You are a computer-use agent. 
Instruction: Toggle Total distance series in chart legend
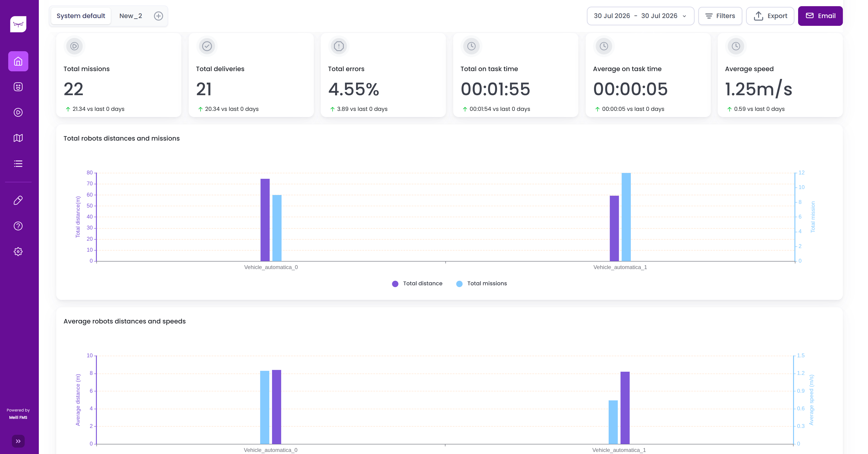click(x=417, y=284)
